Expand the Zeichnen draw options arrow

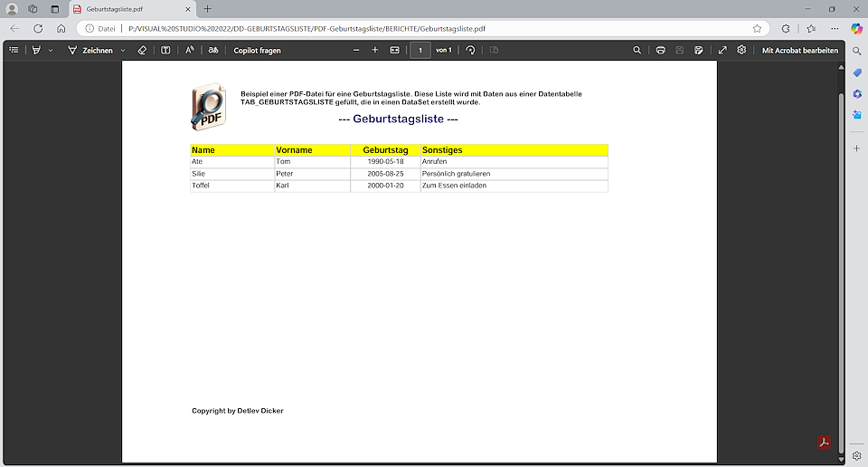click(123, 51)
